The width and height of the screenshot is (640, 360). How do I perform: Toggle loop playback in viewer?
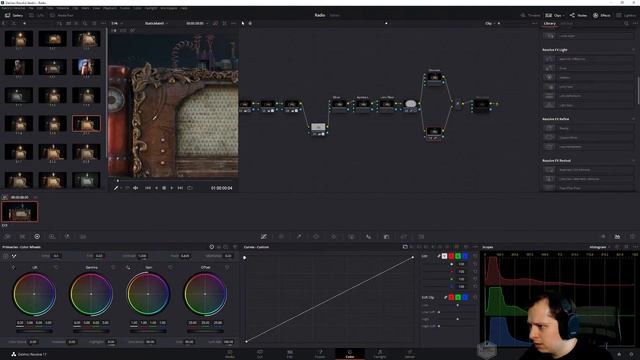point(189,188)
